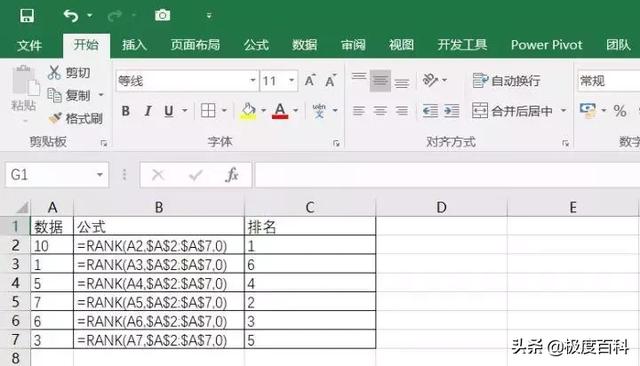Select cell containing =RANK(A4,$A$2:$A$7,0)

[x=159, y=283]
